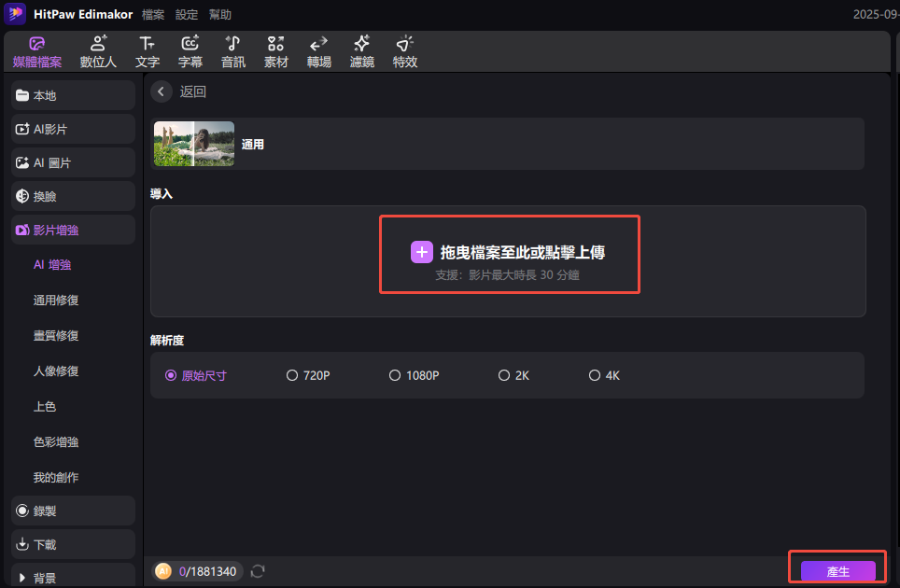Select the 原始尺寸 resolution option
Viewport: 900px width, 588px height.
pyautogui.click(x=194, y=374)
